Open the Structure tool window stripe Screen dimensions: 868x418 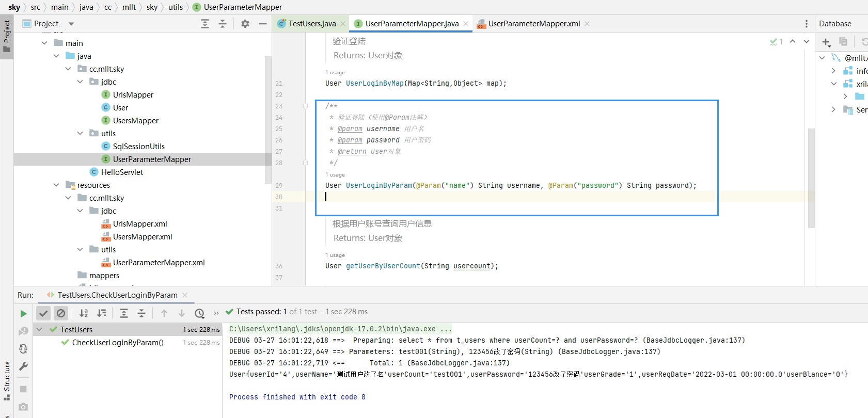(x=7, y=381)
